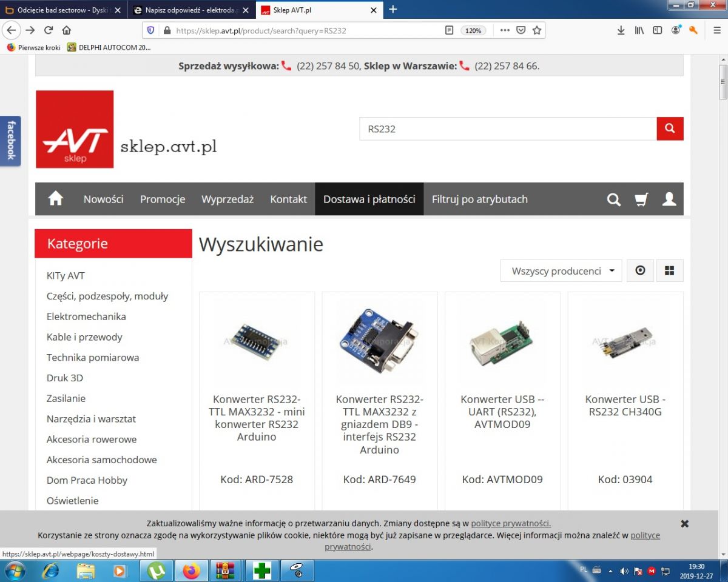
Task: Switch to list view icon
Action: [640, 270]
